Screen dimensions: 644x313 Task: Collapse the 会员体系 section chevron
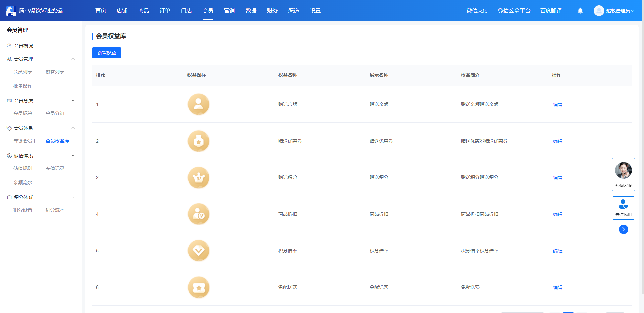73,128
